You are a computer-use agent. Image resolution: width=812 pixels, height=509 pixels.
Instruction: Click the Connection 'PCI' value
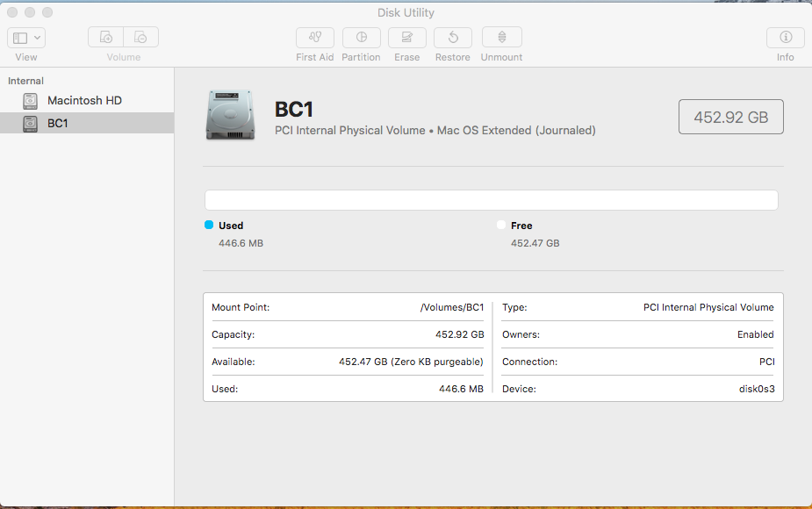coord(767,362)
